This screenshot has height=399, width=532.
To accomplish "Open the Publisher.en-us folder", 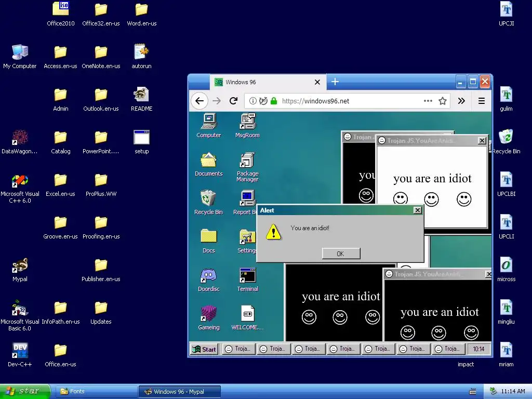I will click(101, 265).
